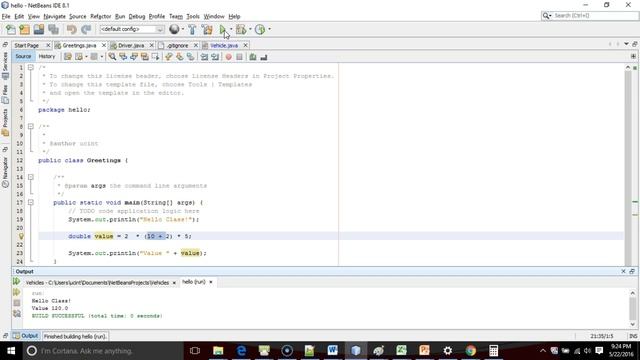Toggle Rectangular Selection in editor toolbar
Screen dimensions: 640x360
[156, 57]
